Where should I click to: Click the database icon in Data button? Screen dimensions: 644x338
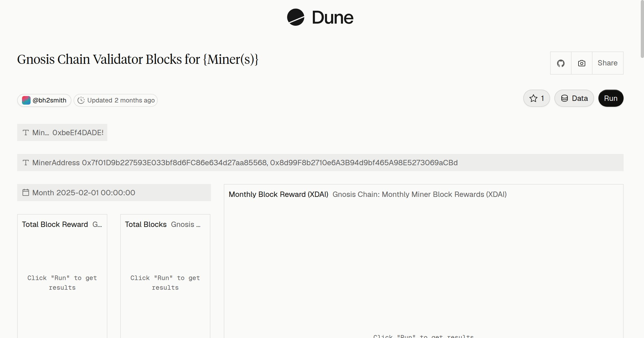[x=565, y=98]
